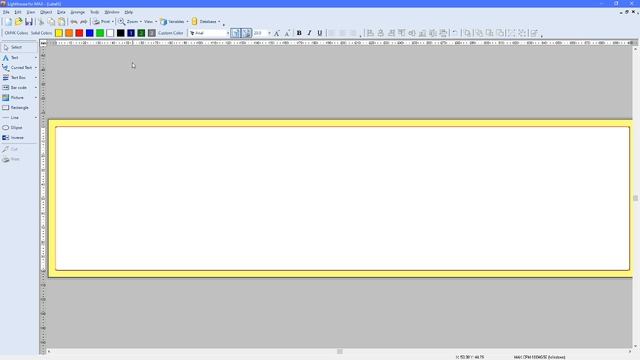640x360 pixels.
Task: Click the Variables icon
Action: 164,22
